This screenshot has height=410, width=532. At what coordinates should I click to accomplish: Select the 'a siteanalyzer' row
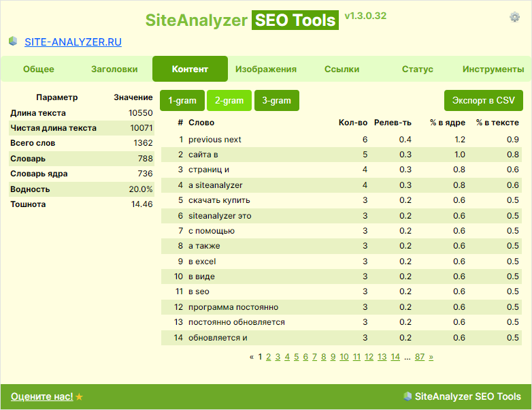(x=342, y=185)
